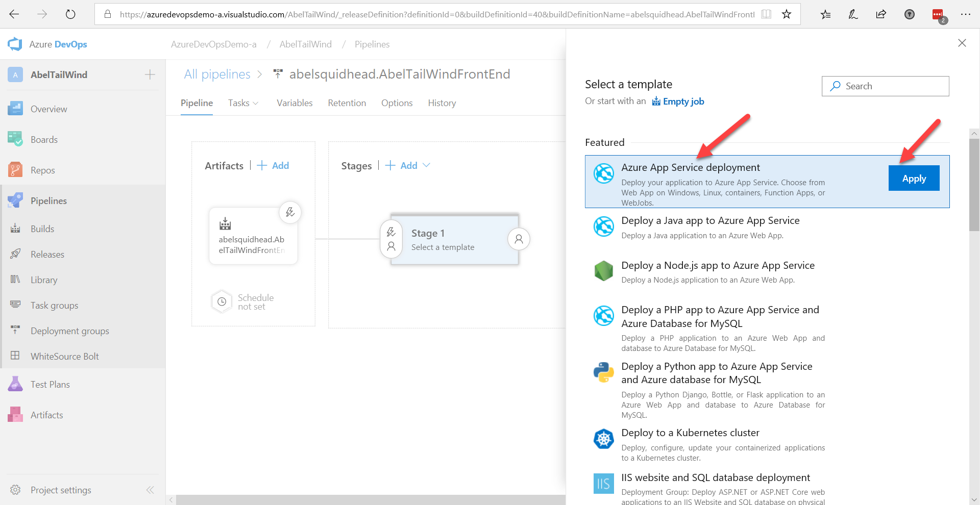
Task: Select the Stage 1 card
Action: click(x=454, y=239)
